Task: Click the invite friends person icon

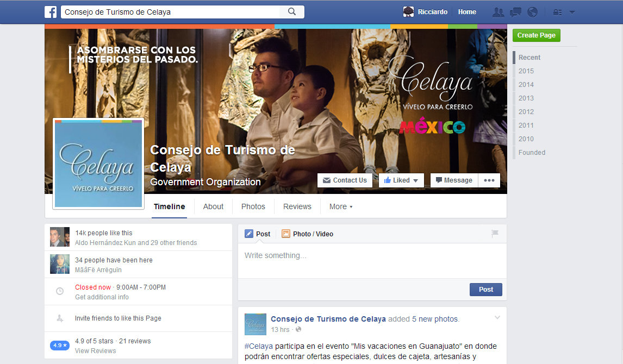Action: 60,318
